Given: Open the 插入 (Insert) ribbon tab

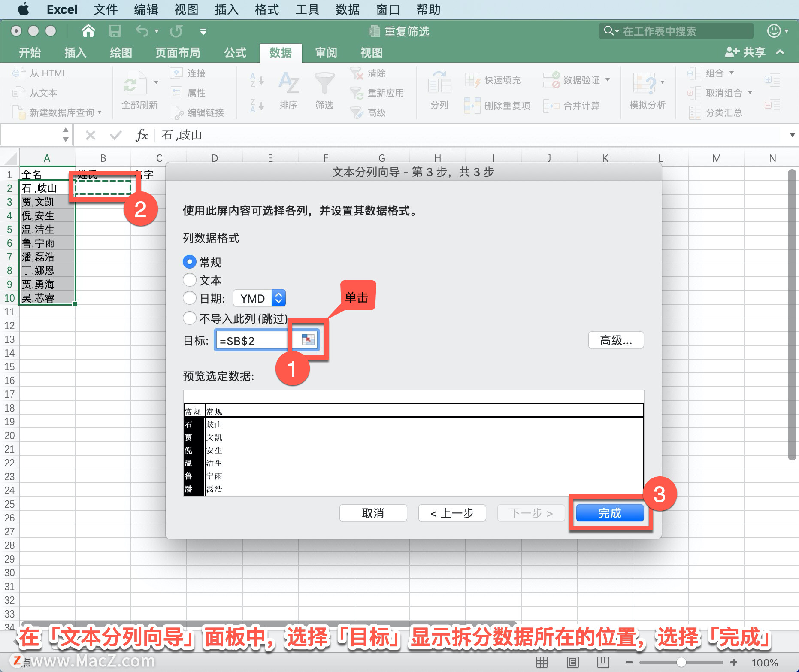Looking at the screenshot, I should pyautogui.click(x=76, y=52).
